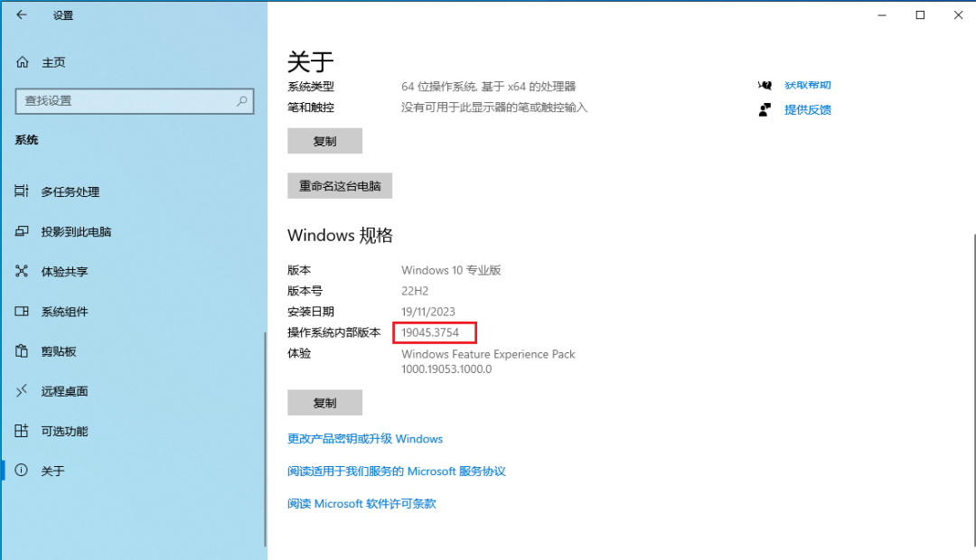Click the 获取帮助 help icon
976x560 pixels.
pyautogui.click(x=765, y=85)
